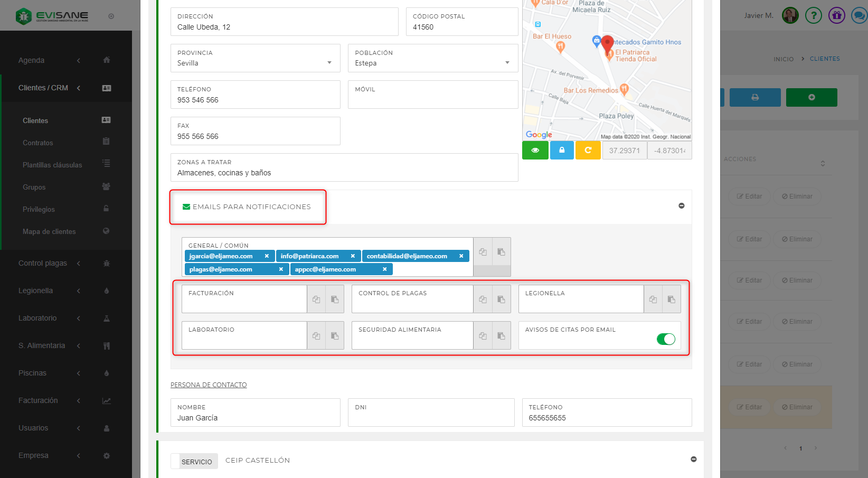Paste emails into the Legionella field
868x478 pixels.
click(671, 299)
